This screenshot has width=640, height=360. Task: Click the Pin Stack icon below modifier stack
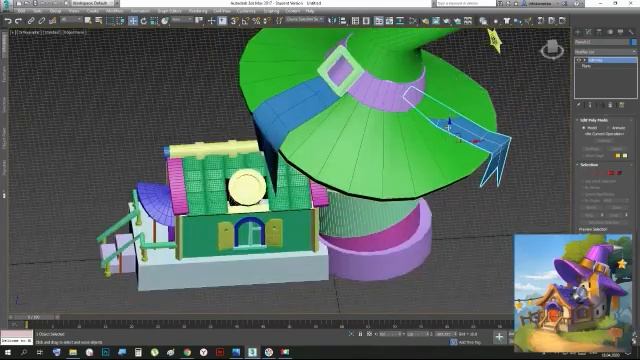coord(579,105)
